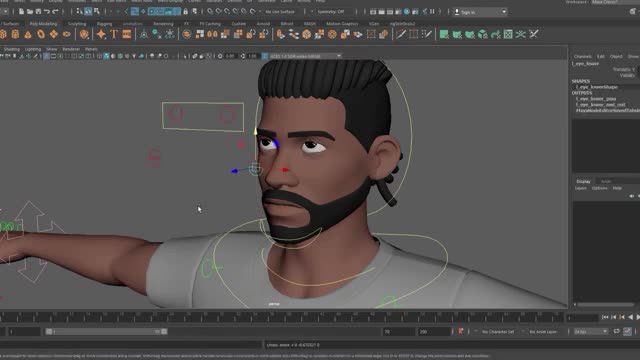Create a polygon cone from the shelf

click(28, 34)
